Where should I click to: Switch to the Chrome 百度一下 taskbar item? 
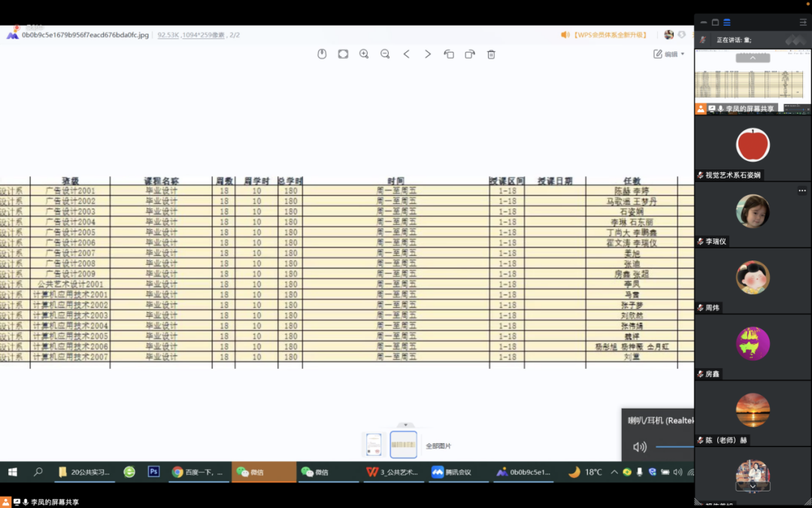[x=198, y=472]
